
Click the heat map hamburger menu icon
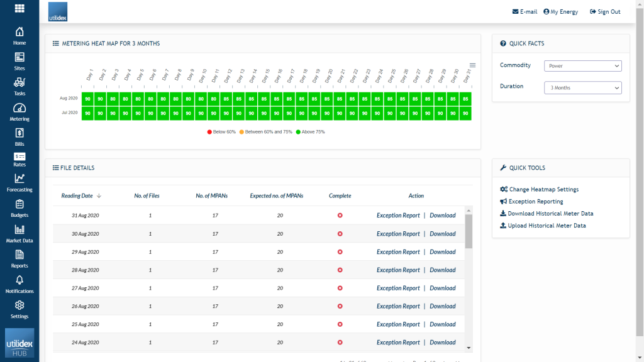(x=472, y=65)
